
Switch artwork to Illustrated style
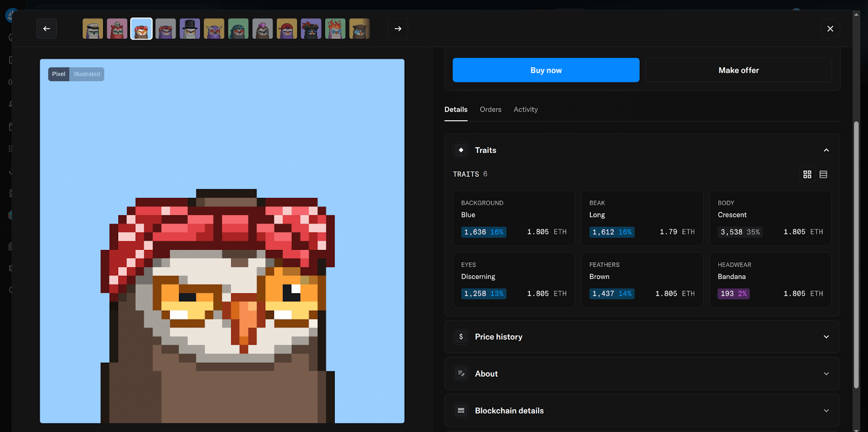click(87, 74)
